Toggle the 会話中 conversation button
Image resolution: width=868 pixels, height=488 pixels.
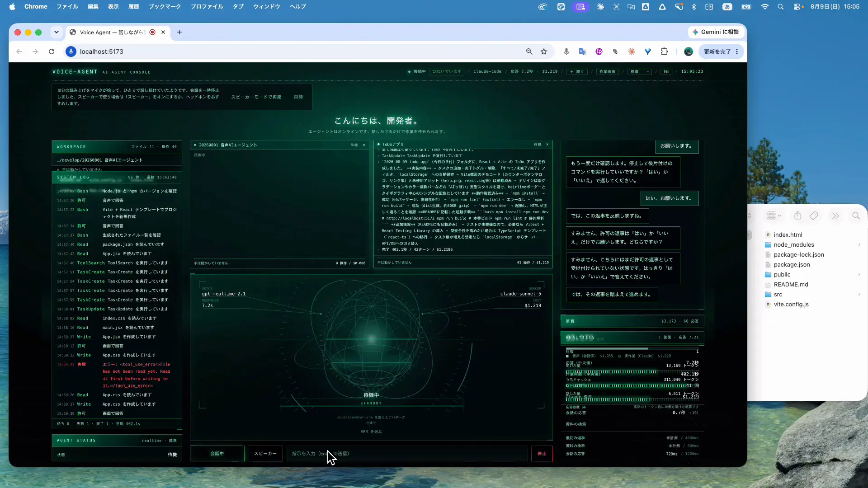pyautogui.click(x=217, y=453)
